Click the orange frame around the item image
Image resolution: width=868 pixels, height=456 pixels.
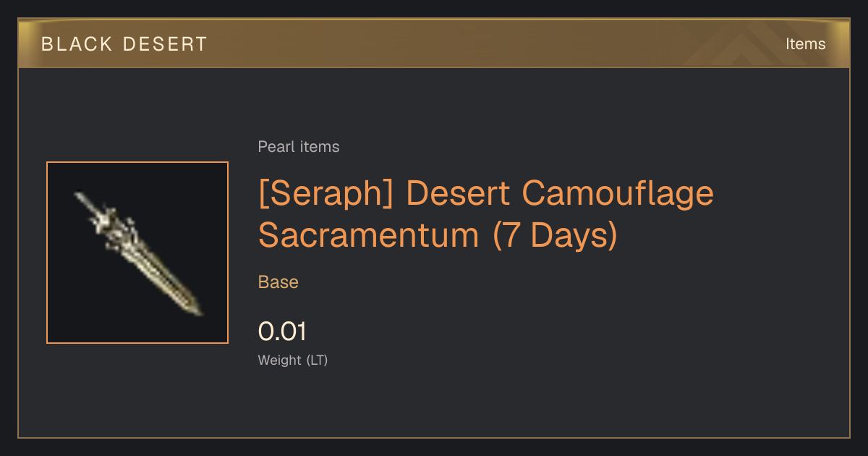[137, 163]
